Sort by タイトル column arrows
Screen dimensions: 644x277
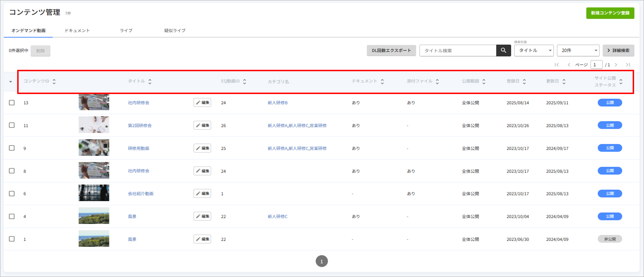150,81
